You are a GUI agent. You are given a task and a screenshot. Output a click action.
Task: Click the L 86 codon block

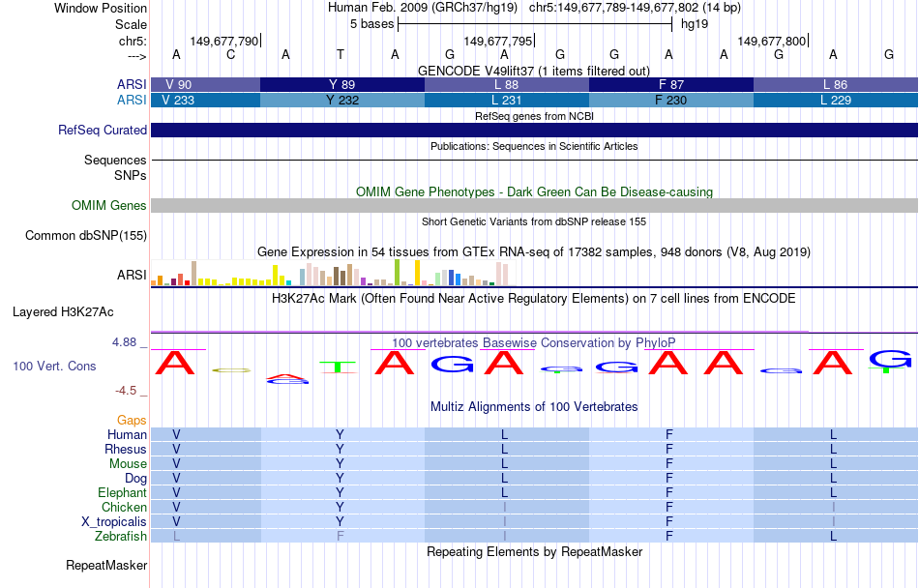[x=836, y=84]
